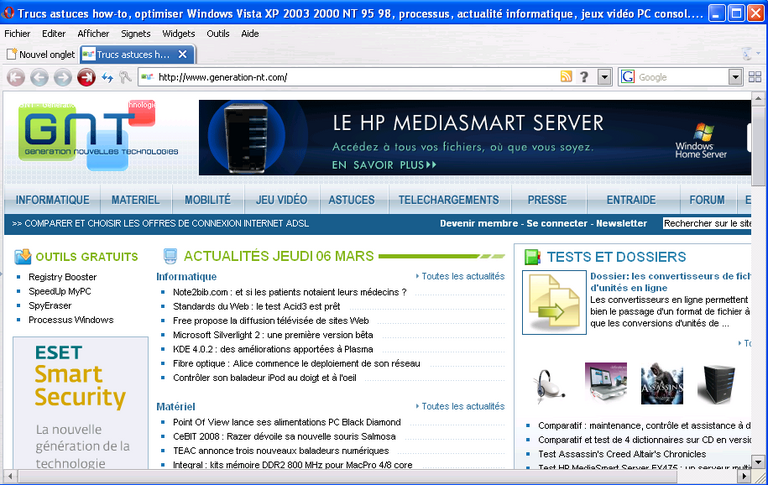Click the rewind navigation button
This screenshot has width=768, height=485.
point(16,77)
